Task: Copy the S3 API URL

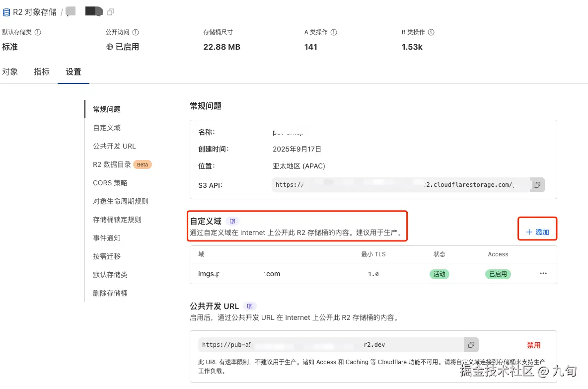Action: click(x=537, y=184)
